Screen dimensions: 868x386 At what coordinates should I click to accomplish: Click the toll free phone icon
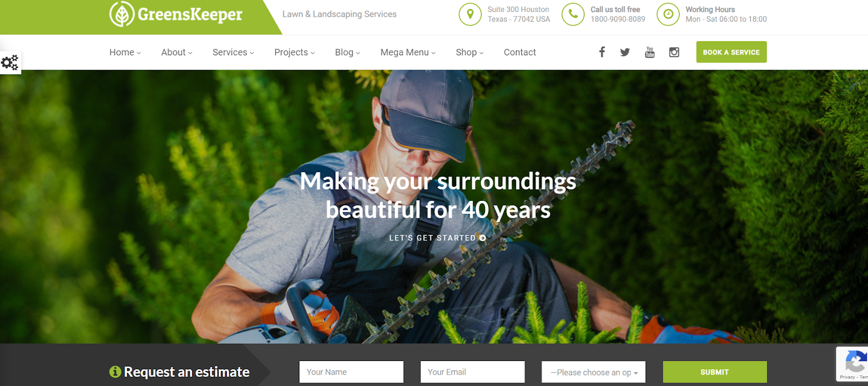pyautogui.click(x=573, y=14)
